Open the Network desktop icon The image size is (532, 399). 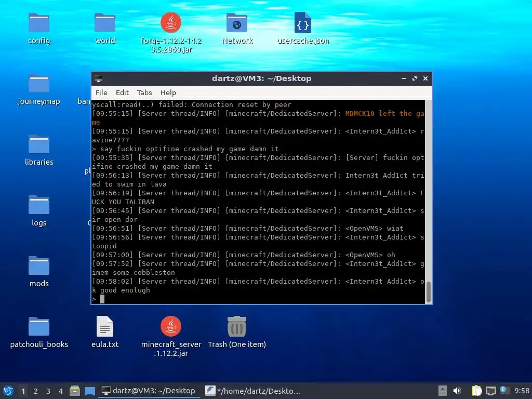pos(237,23)
